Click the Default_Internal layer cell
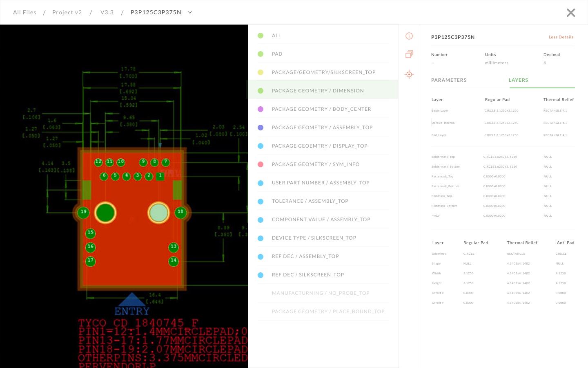 pyautogui.click(x=443, y=123)
